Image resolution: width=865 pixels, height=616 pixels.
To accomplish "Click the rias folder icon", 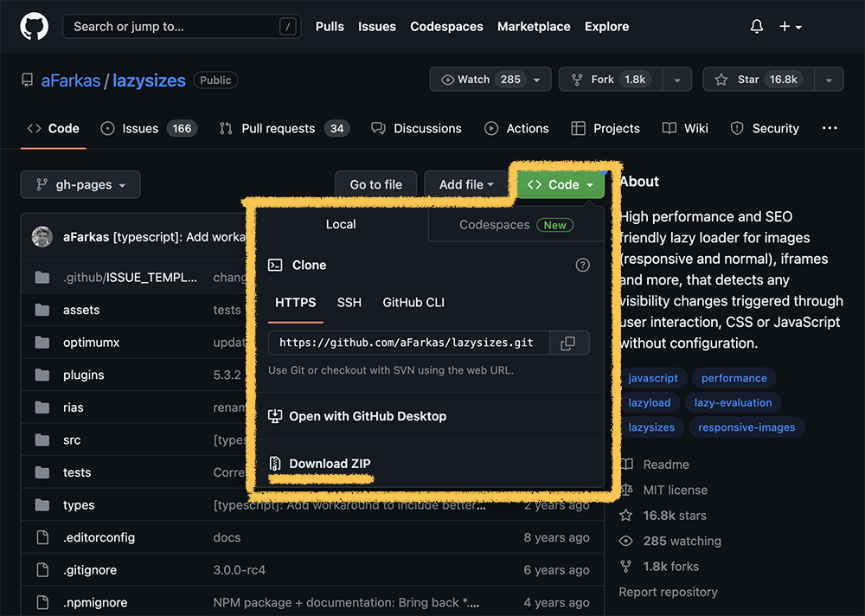I will click(x=42, y=407).
